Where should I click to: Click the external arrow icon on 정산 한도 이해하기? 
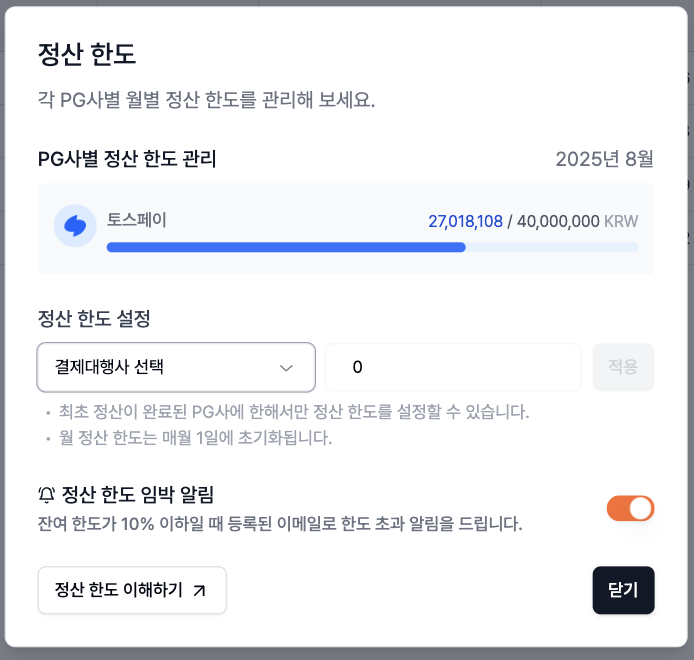200,590
